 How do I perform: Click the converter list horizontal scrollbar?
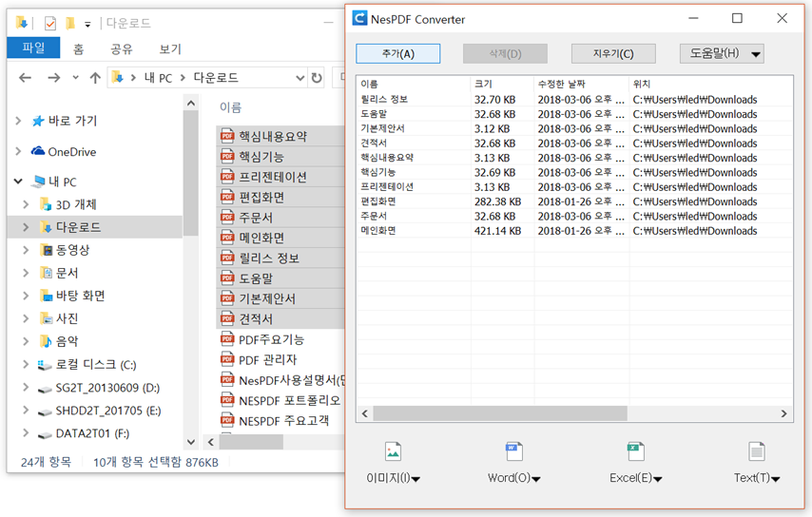click(499, 414)
